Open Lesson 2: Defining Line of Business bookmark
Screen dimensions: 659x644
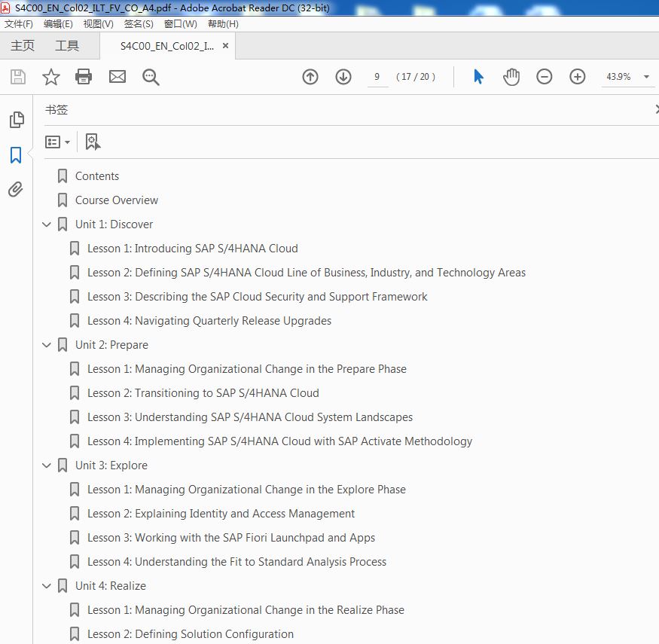tap(307, 273)
